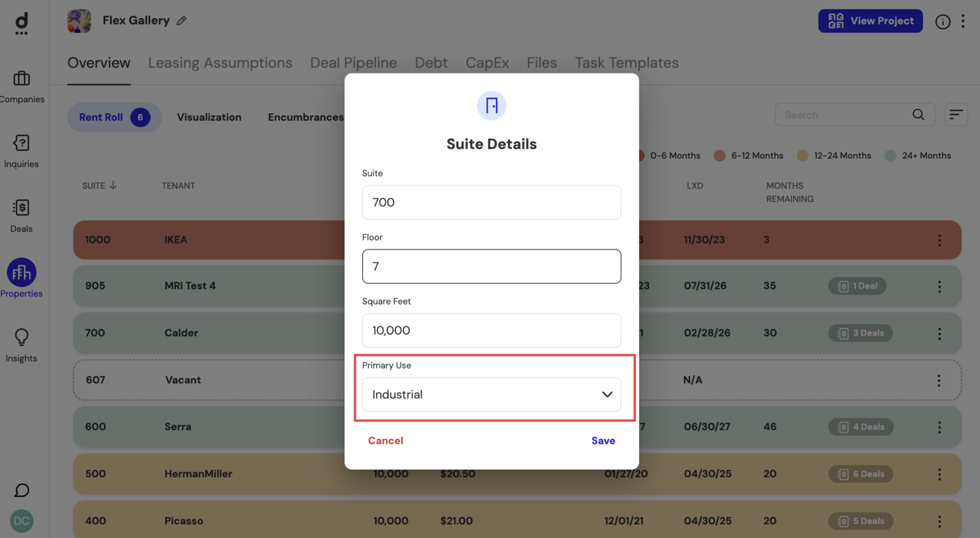Click the search magnifier icon
The image size is (980, 538).
918,114
